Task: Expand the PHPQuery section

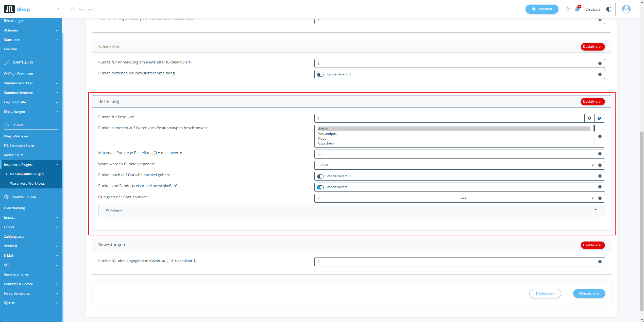Action: [x=351, y=210]
